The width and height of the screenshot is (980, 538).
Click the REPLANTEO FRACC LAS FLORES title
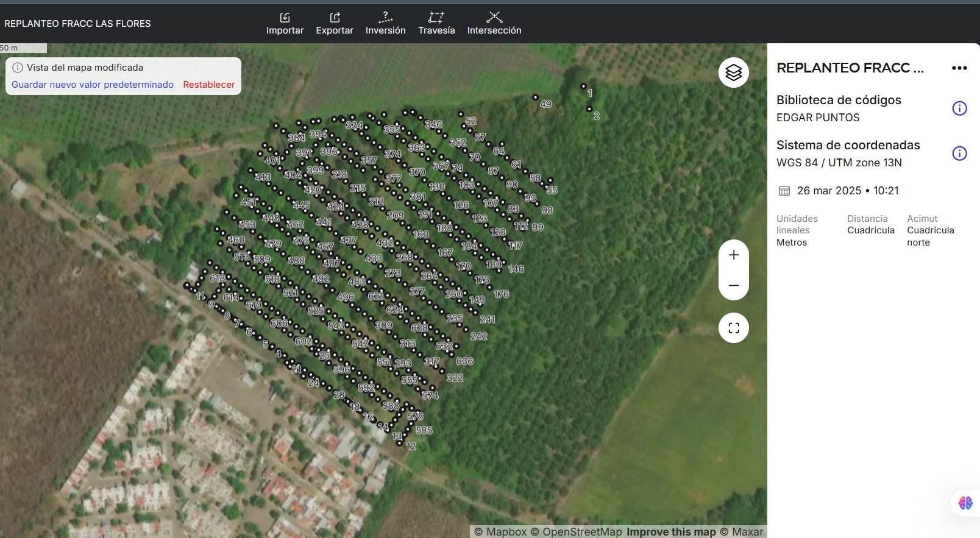pyautogui.click(x=77, y=24)
